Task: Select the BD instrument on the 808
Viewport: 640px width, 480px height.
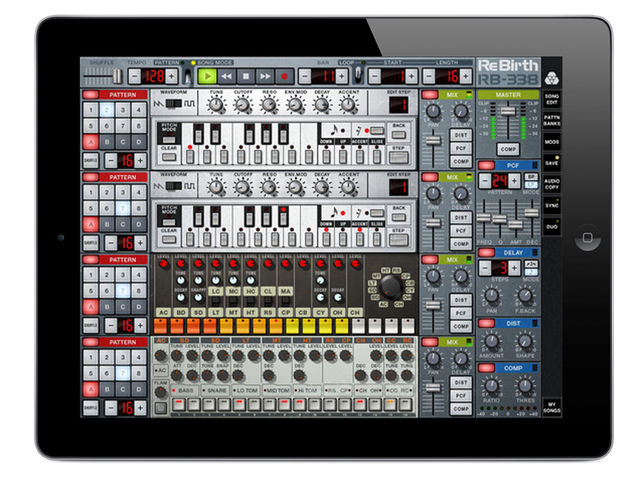Action: click(181, 312)
